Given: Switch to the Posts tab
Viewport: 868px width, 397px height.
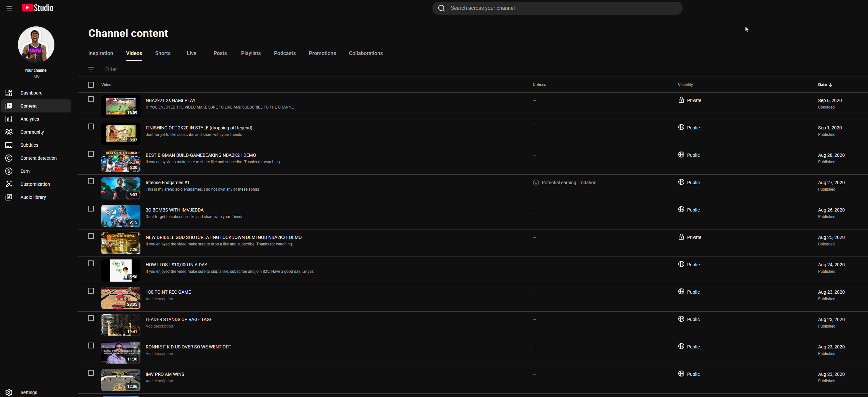Looking at the screenshot, I should [x=220, y=53].
